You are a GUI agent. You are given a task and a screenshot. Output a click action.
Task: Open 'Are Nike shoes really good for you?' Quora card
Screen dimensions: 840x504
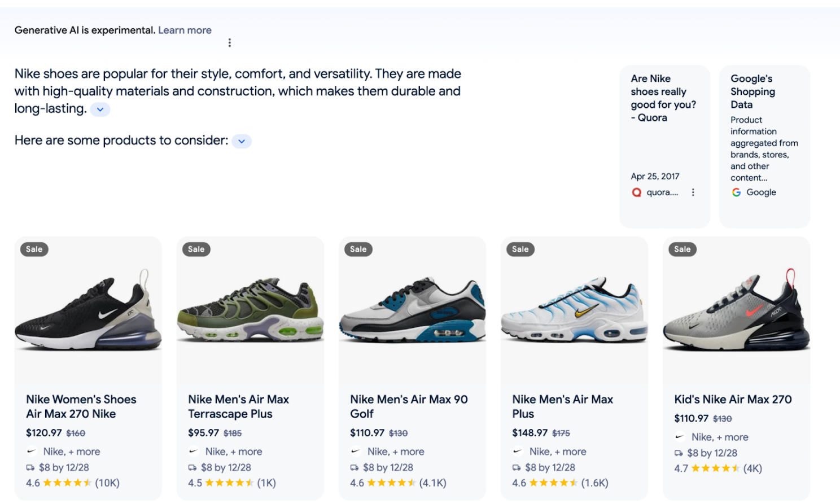click(663, 98)
